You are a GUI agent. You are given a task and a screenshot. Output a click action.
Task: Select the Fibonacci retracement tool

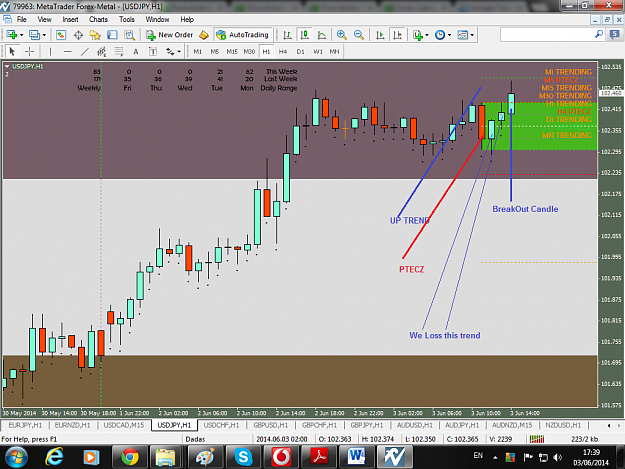pyautogui.click(x=119, y=51)
